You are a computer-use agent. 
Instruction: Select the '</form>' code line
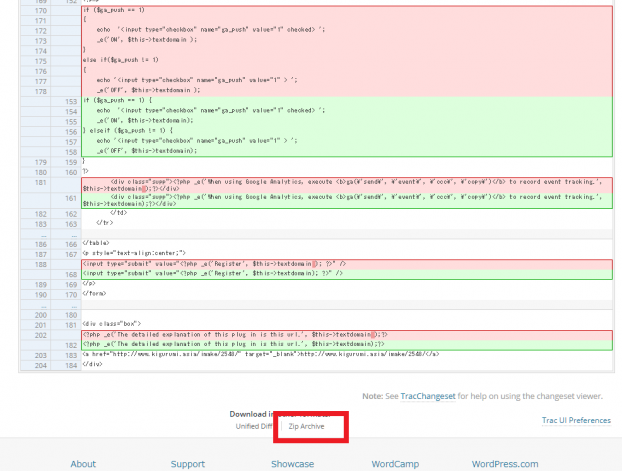[94, 294]
